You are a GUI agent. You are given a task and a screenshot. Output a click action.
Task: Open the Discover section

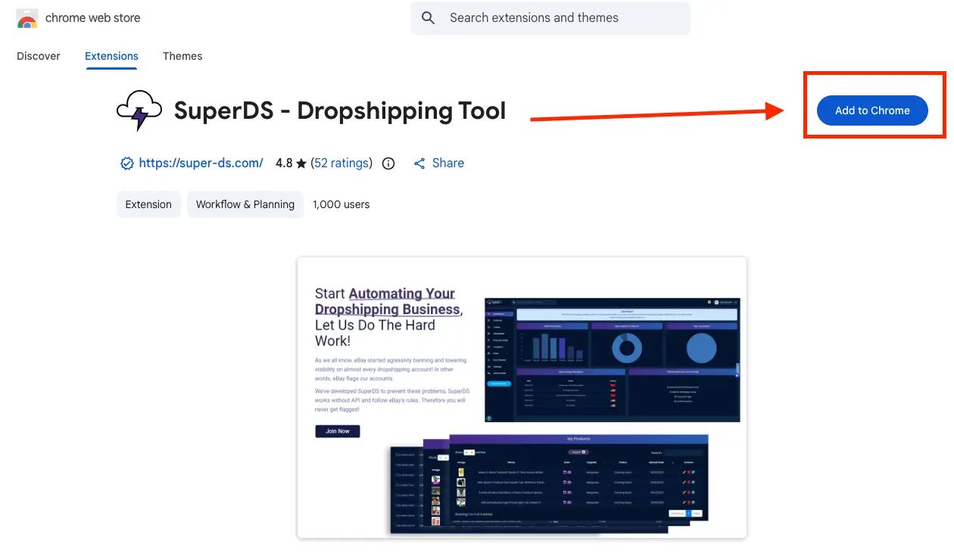coord(38,56)
